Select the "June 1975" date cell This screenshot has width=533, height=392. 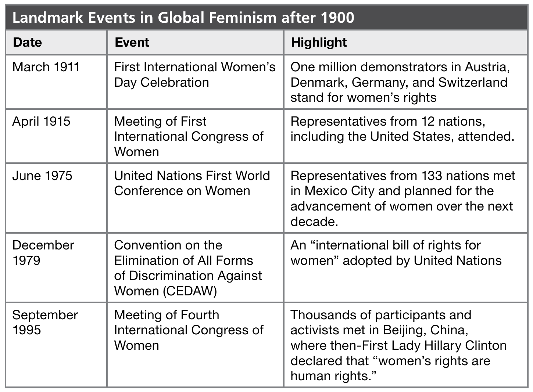coord(42,176)
